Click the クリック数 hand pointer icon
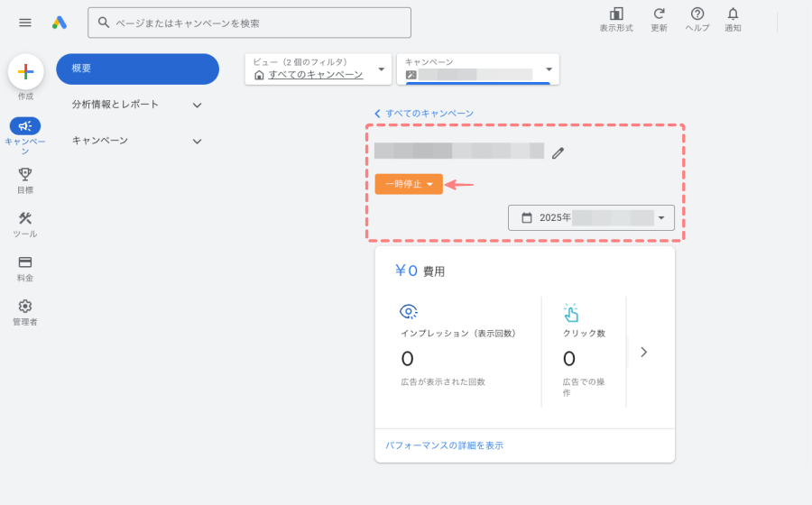The height and width of the screenshot is (505, 812). 571,313
